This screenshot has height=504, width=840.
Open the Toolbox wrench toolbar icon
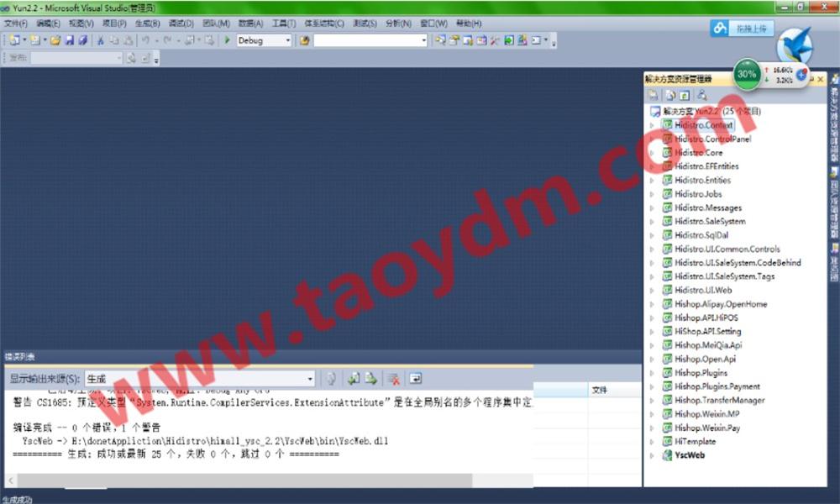[x=495, y=40]
